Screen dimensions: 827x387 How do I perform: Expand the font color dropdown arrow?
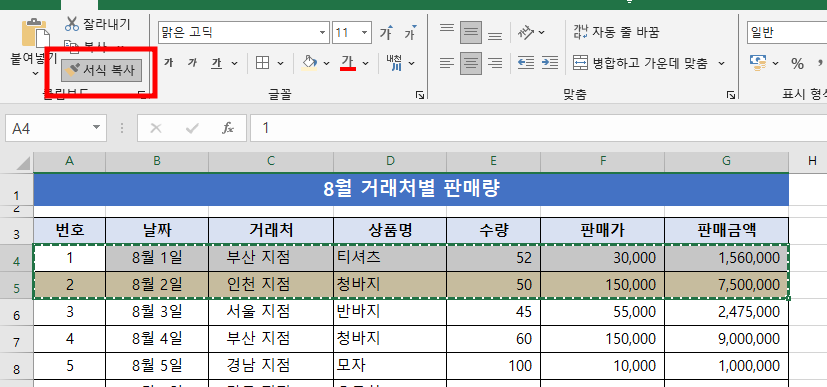(365, 64)
